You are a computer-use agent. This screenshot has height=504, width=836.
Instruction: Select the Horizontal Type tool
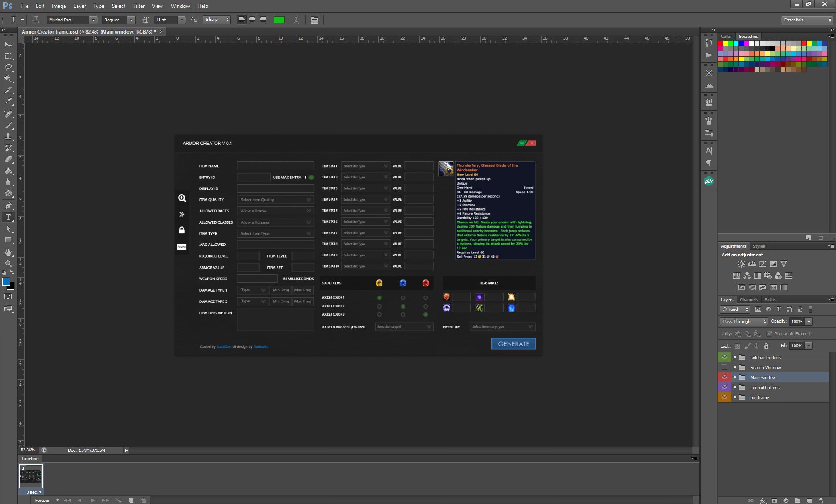point(8,217)
